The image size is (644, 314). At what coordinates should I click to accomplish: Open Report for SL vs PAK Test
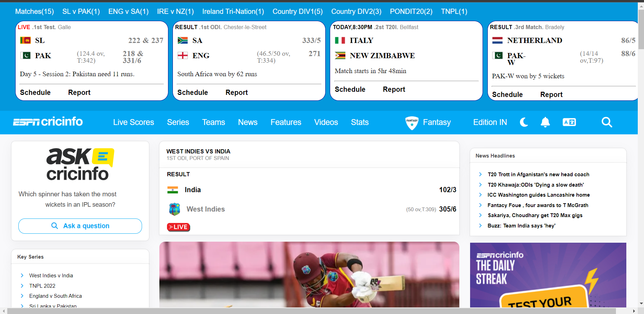click(79, 92)
